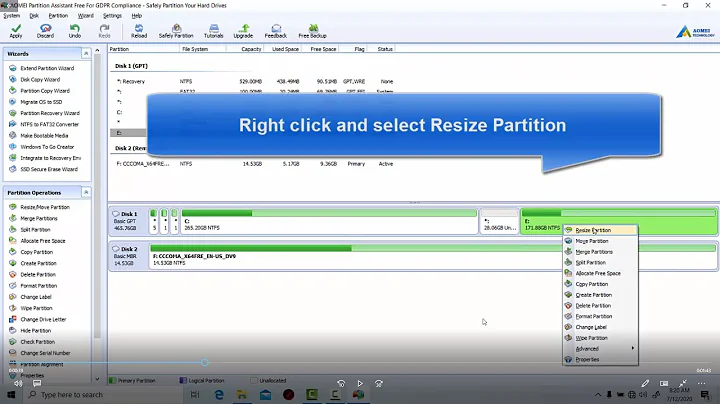The height and width of the screenshot is (404, 720).
Task: Choose Wipe Partition in the context menu
Action: [x=600, y=338]
